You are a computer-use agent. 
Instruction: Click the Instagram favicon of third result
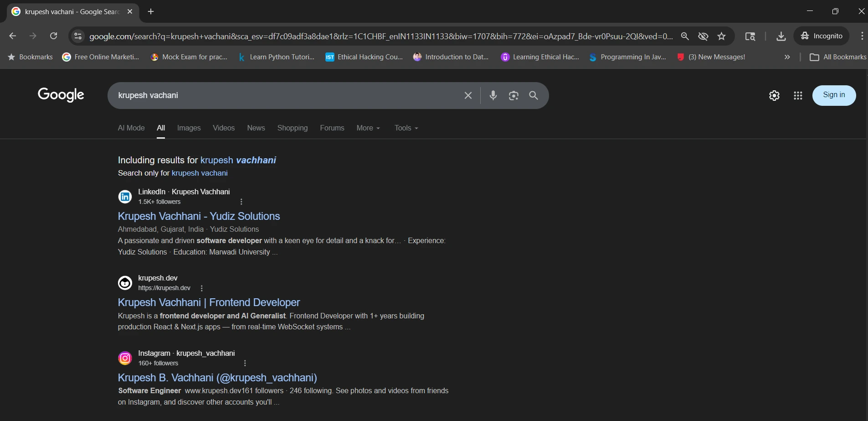pos(125,358)
